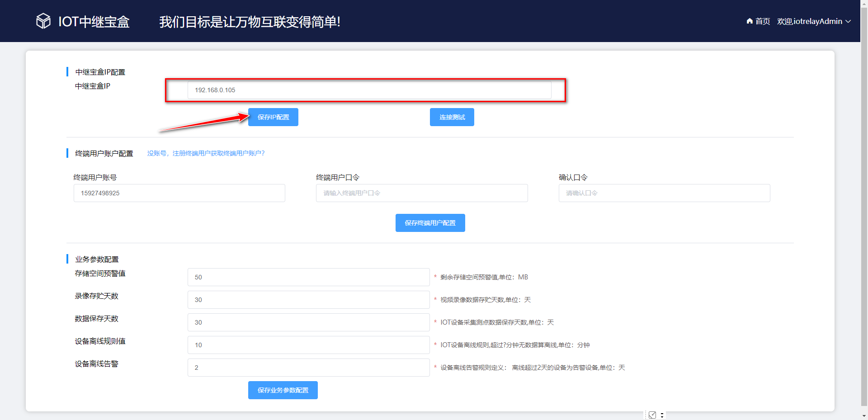Click the IOT设备离线规则 hint text
Screen dimensions: 868x420
pos(515,345)
